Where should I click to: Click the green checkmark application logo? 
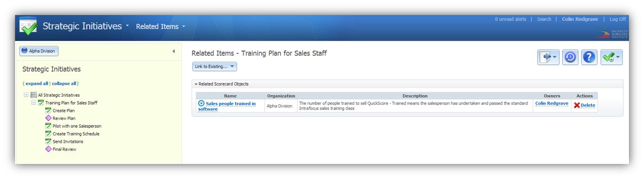(x=28, y=26)
